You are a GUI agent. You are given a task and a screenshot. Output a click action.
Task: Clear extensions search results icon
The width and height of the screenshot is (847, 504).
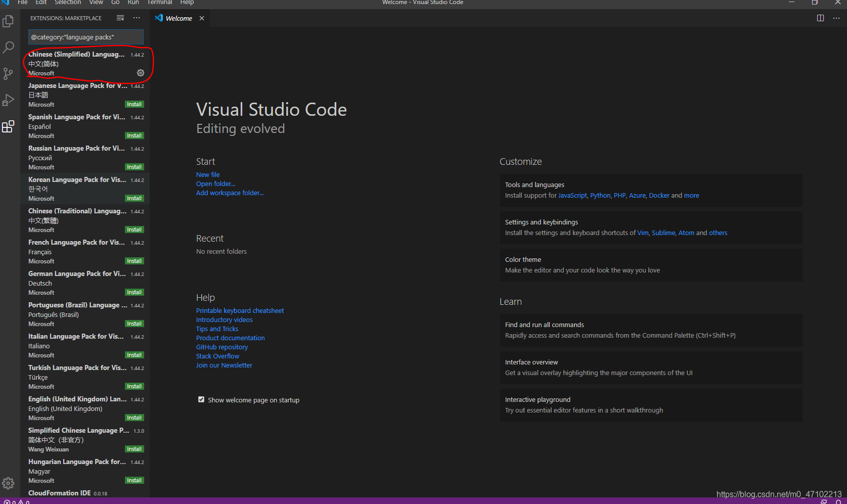(120, 18)
